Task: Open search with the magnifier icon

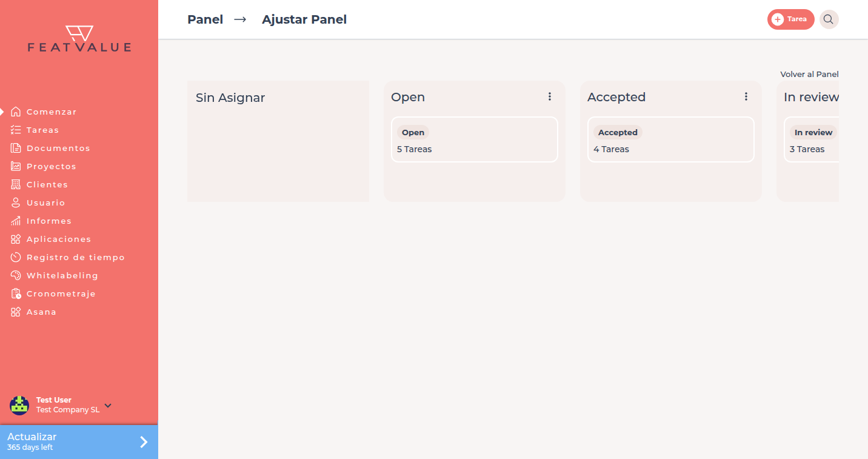Action: point(829,19)
